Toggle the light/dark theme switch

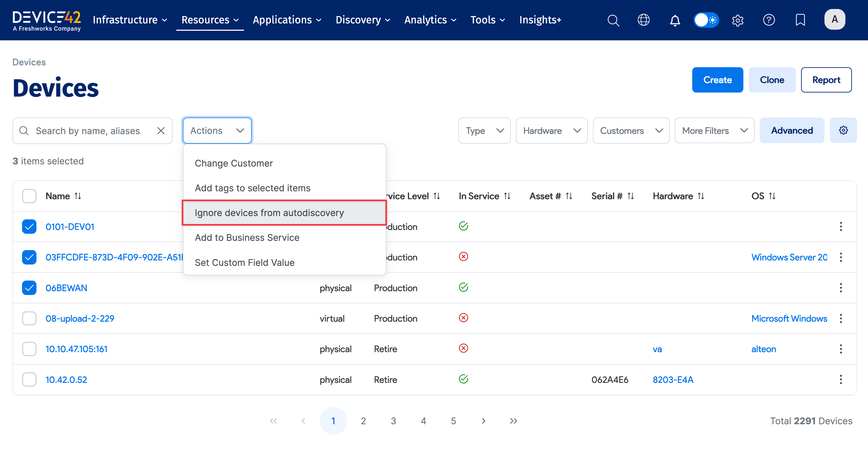[x=706, y=20]
